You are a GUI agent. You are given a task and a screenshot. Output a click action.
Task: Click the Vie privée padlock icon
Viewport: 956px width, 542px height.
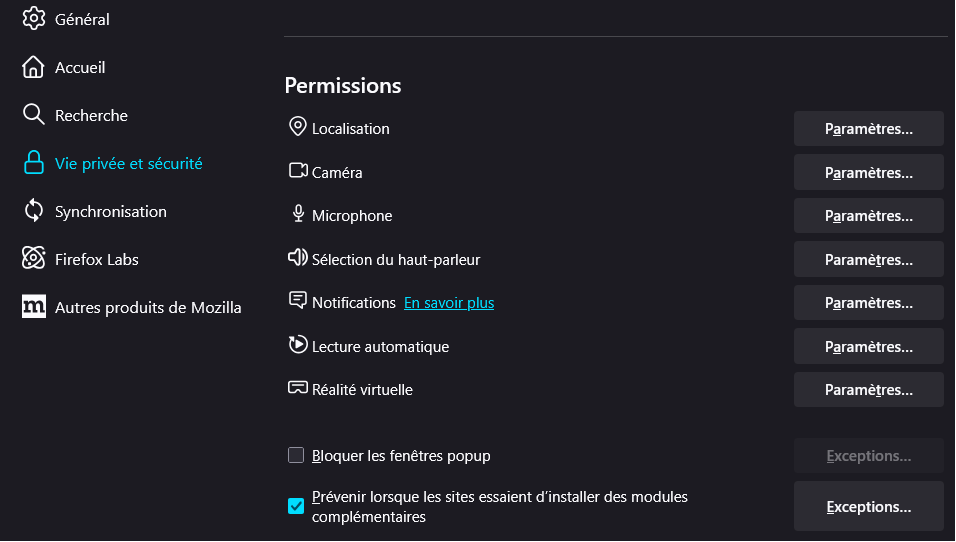click(x=34, y=163)
